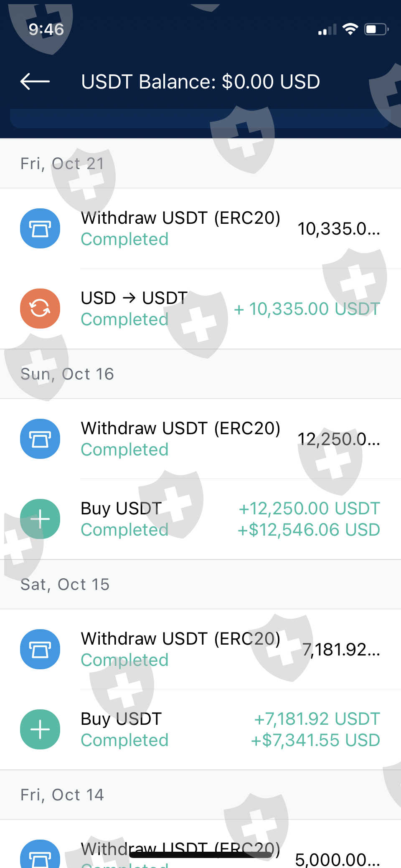Open the Buy USDT entry under Oct 16
Viewport: 401px width, 868px height.
(121, 509)
